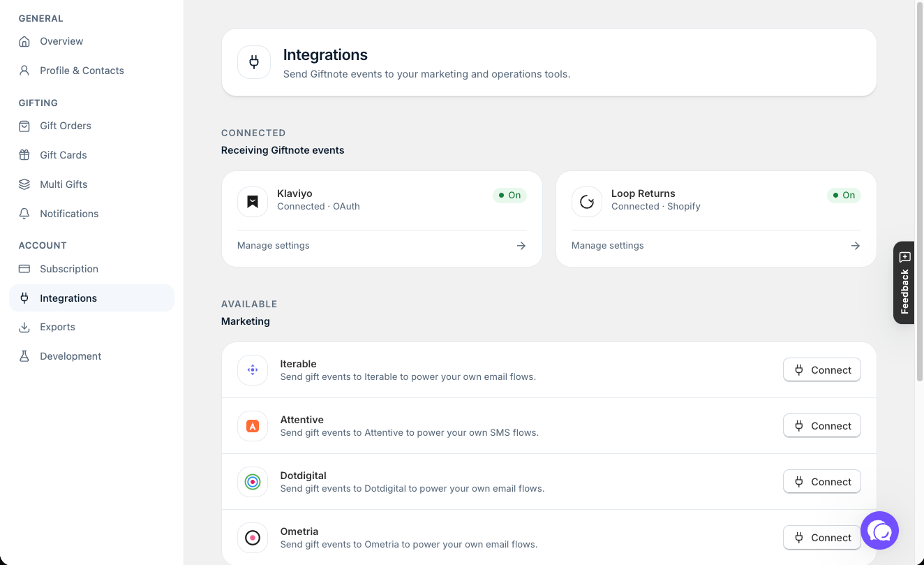Click the arrow in Loop Returns card
The height and width of the screenshot is (565, 924).
tap(856, 246)
